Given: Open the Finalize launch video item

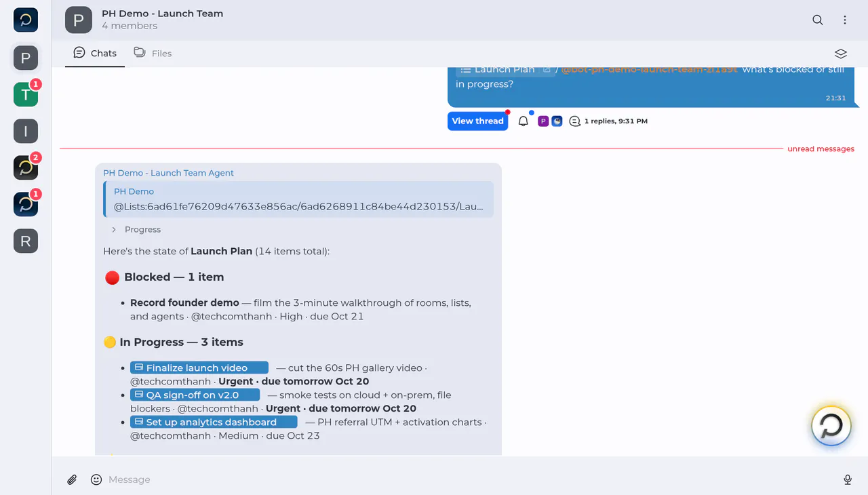Looking at the screenshot, I should click(199, 368).
